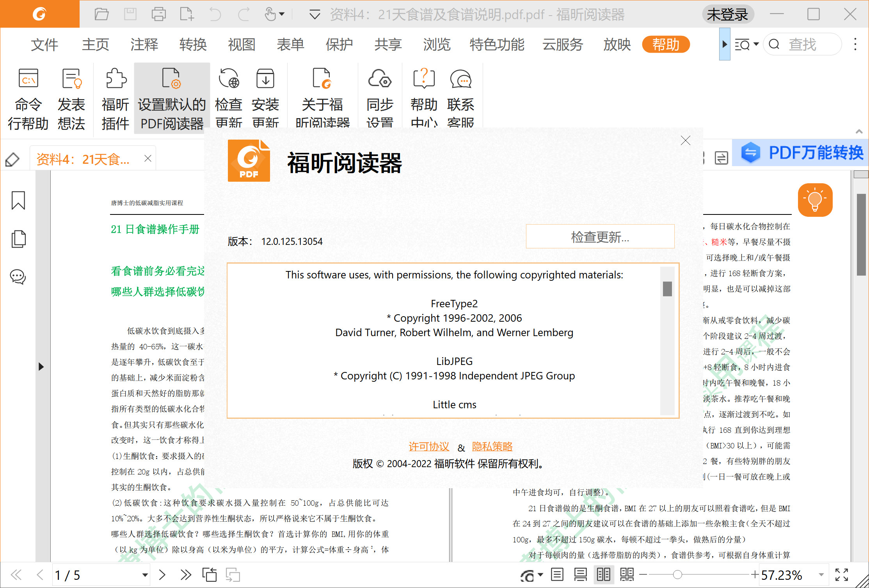Image resolution: width=869 pixels, height=588 pixels.
Task: Go to the first page
Action: coord(16,575)
